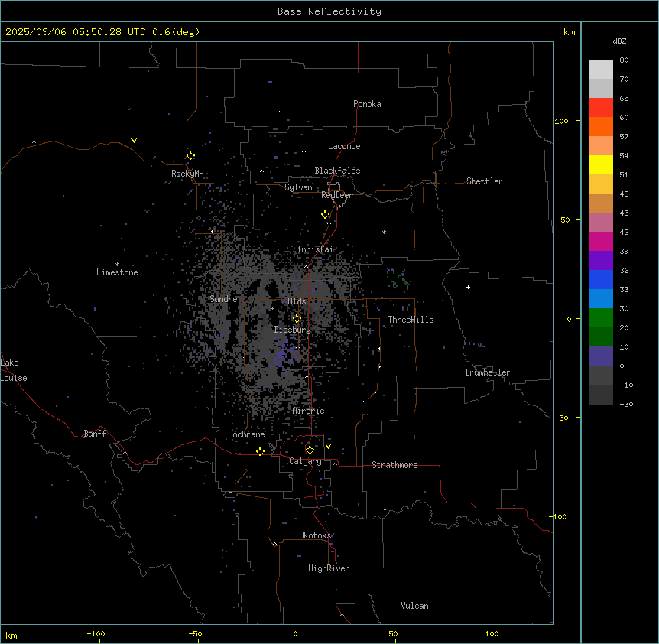Screen dimensions: 659x644
Task: Pick the red 65 dBZ legend swatch
Action: pos(601,108)
